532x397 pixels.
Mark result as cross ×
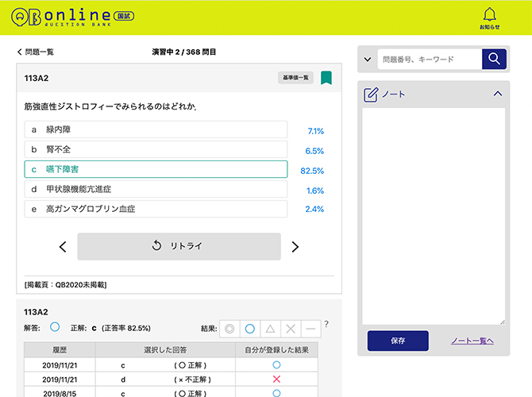(x=291, y=329)
